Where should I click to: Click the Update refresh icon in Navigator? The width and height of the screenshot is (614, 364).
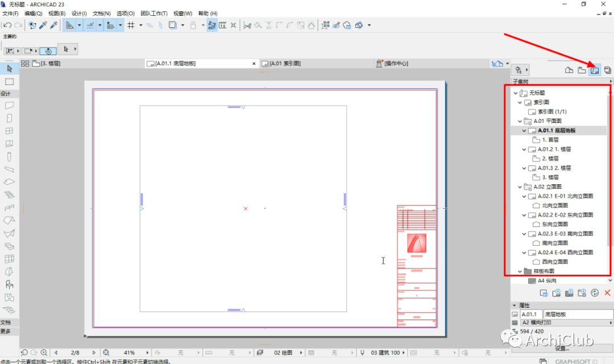(595, 293)
